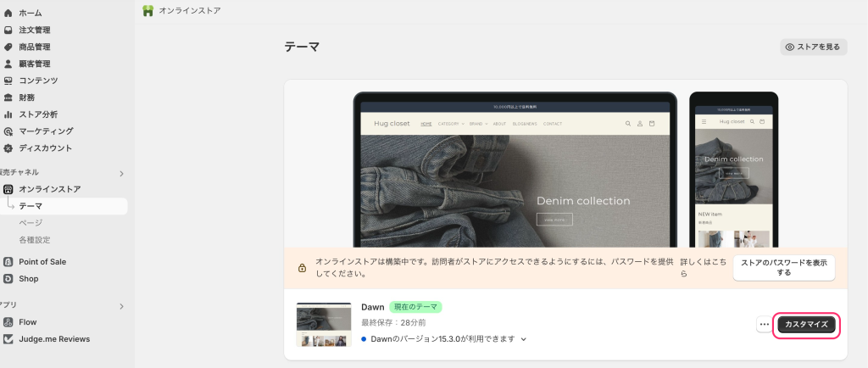Select テーマ in the sidebar submenu
This screenshot has width=868, height=368.
pyautogui.click(x=31, y=206)
